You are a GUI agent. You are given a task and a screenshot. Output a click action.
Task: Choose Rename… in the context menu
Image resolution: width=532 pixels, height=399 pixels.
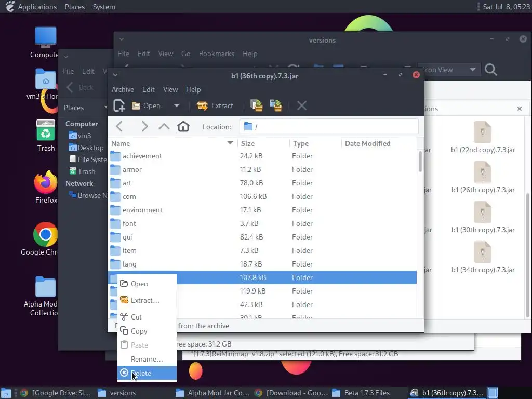click(147, 359)
